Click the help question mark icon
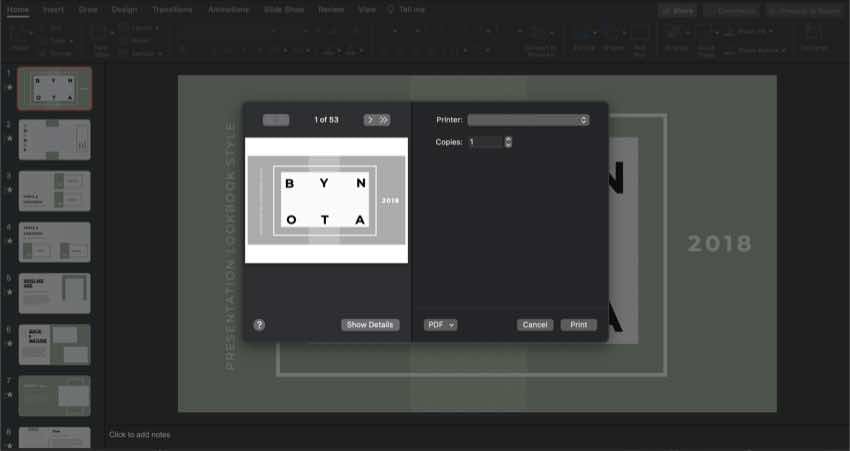 click(259, 325)
